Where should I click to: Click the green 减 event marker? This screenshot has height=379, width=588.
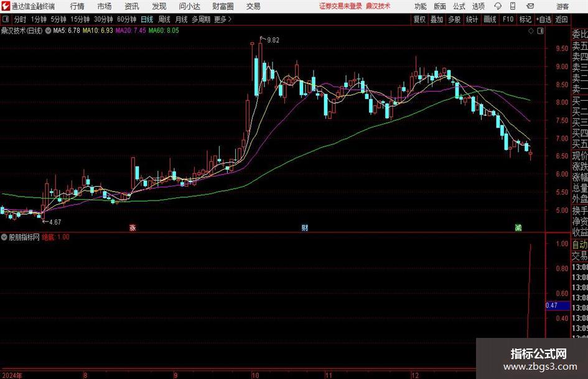pyautogui.click(x=518, y=228)
